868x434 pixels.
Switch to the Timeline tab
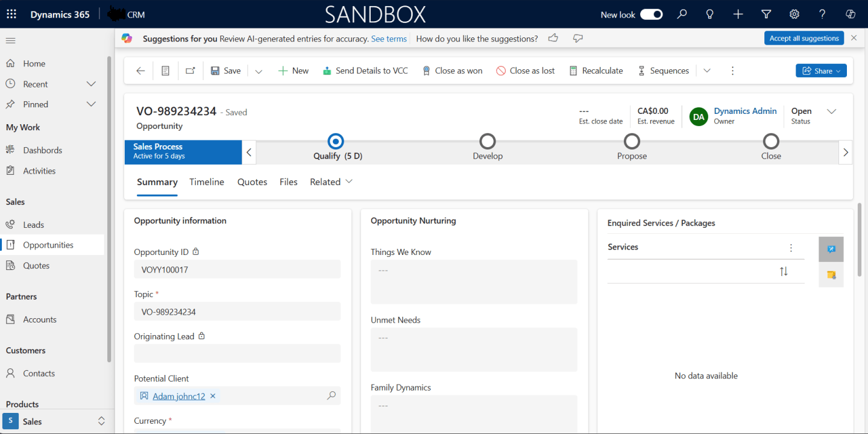tap(207, 182)
